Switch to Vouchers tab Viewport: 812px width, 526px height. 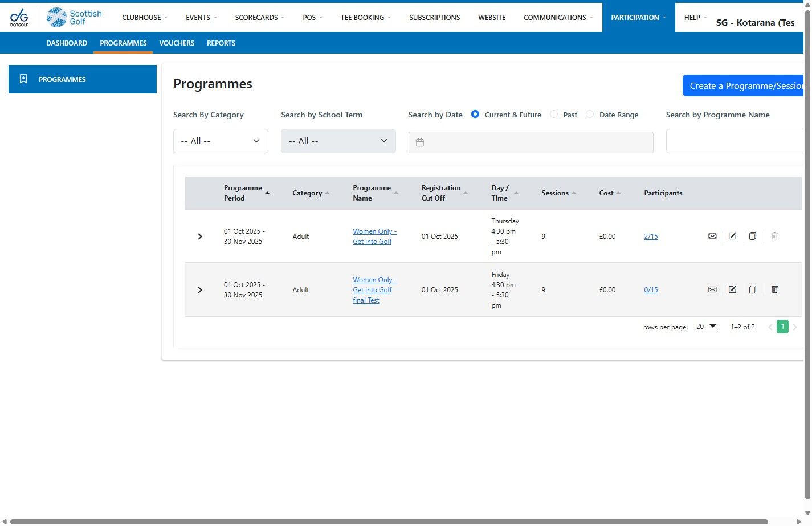pos(177,43)
